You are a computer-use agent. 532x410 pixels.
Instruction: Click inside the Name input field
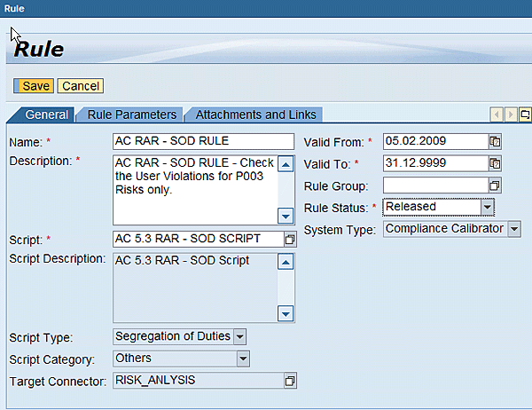[x=204, y=141]
